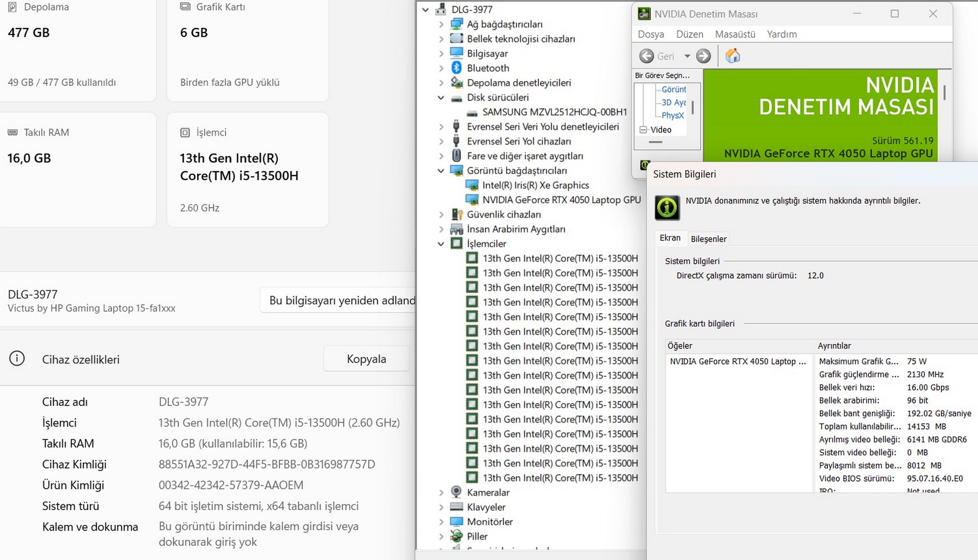Expand the Ağ bağdaştırıcıları node
This screenshot has height=560, width=978.
[441, 24]
